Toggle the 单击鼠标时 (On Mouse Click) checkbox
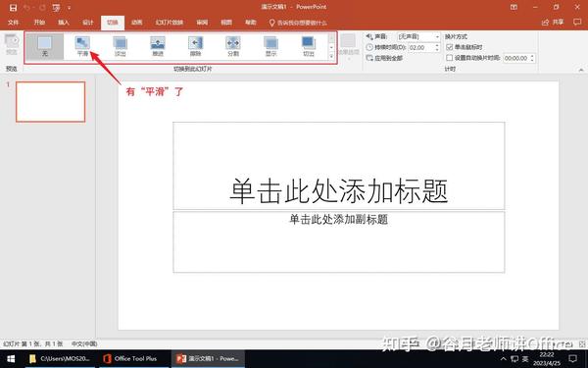 pos(449,47)
